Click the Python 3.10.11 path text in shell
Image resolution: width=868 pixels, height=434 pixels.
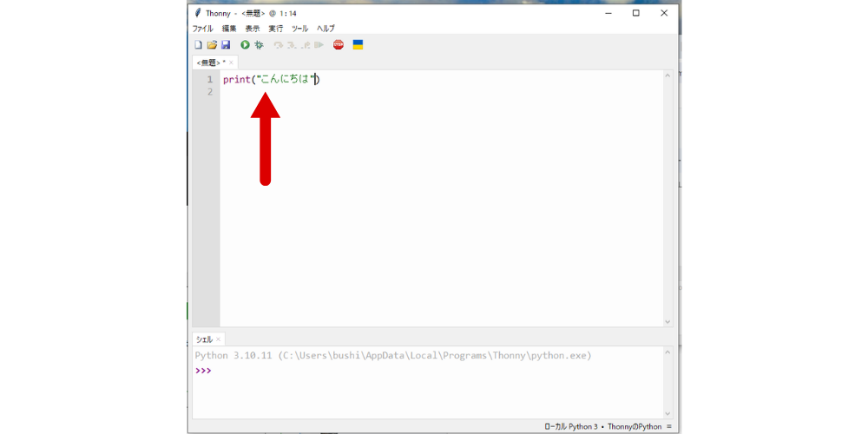point(393,355)
